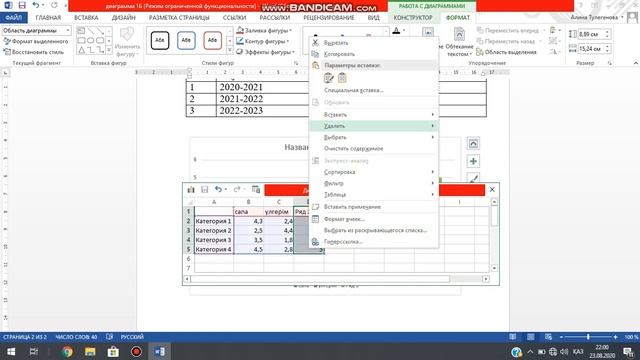Open the Область диаграммы element dropdown

(x=68, y=31)
